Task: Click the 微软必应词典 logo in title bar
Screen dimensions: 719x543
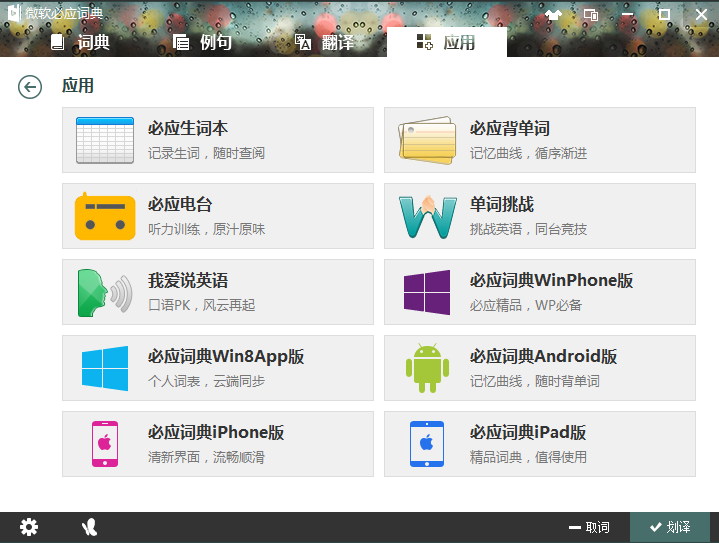Action: point(14,13)
